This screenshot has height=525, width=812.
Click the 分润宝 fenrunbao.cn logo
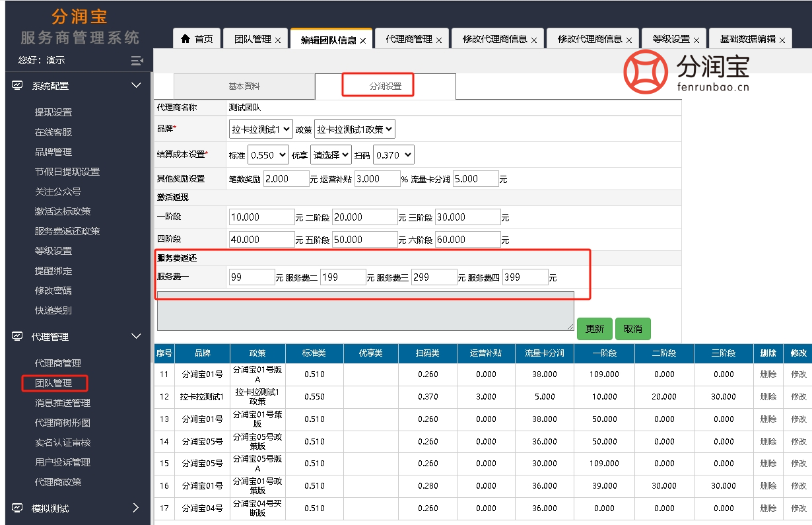687,75
